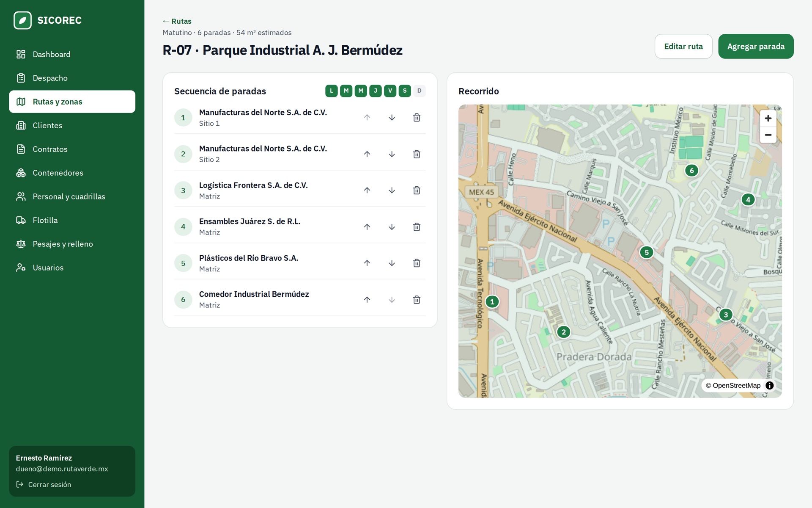Open Flotilla section
This screenshot has height=508, width=812.
point(72,220)
